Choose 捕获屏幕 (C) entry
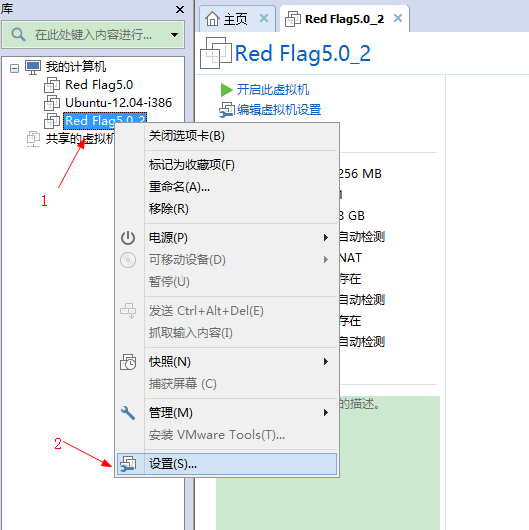This screenshot has height=530, width=529. pyautogui.click(x=227, y=384)
